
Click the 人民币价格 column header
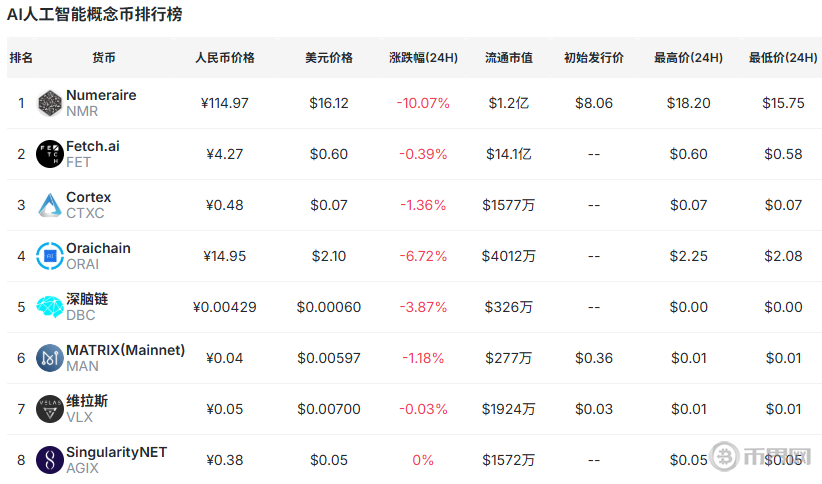click(x=225, y=58)
